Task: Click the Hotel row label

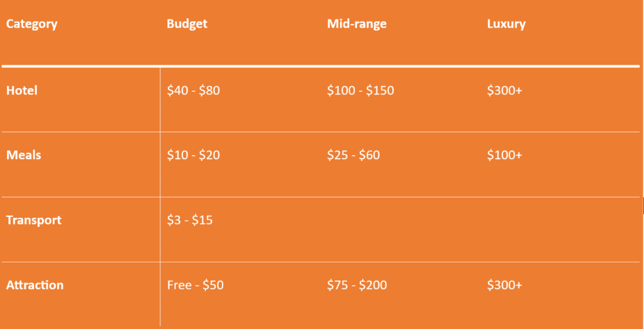Action: coord(22,91)
